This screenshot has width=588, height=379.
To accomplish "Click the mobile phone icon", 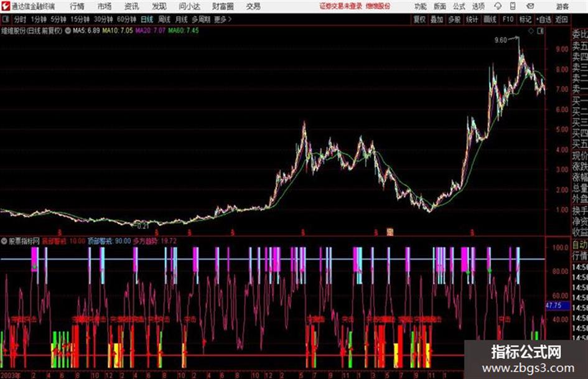I will tap(513, 6).
